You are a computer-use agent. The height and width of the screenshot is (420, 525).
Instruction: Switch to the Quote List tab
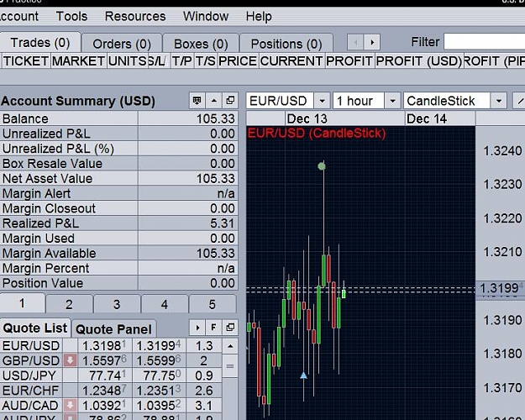(35, 328)
